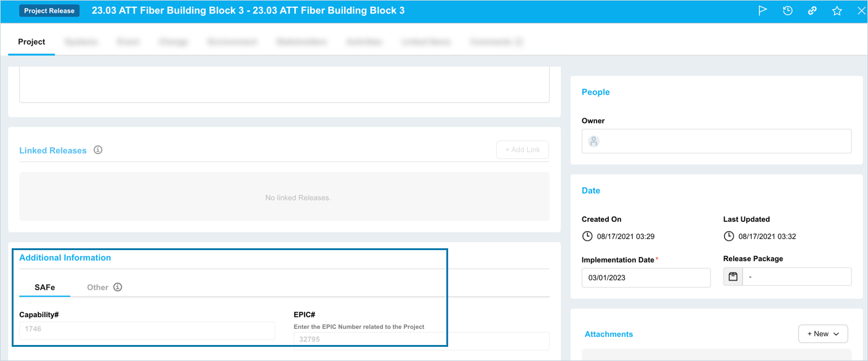The image size is (868, 361).
Task: Click the Linked Releases info icon
Action: [98, 150]
